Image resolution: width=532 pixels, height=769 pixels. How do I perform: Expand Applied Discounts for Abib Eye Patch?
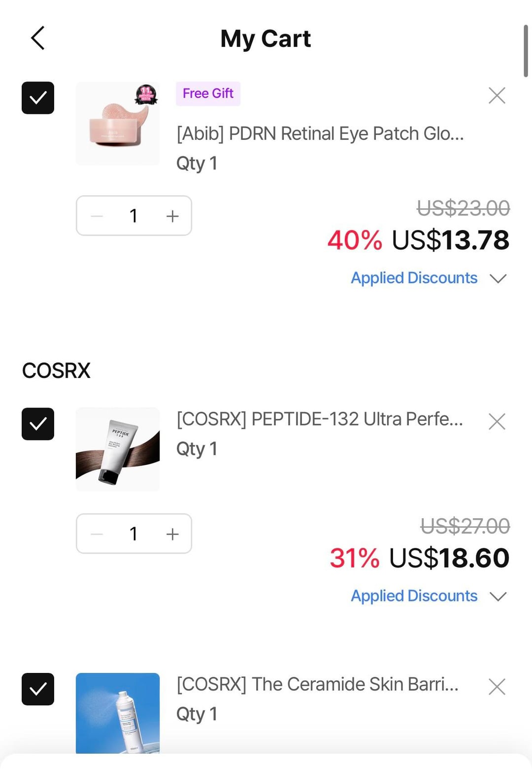tap(428, 278)
